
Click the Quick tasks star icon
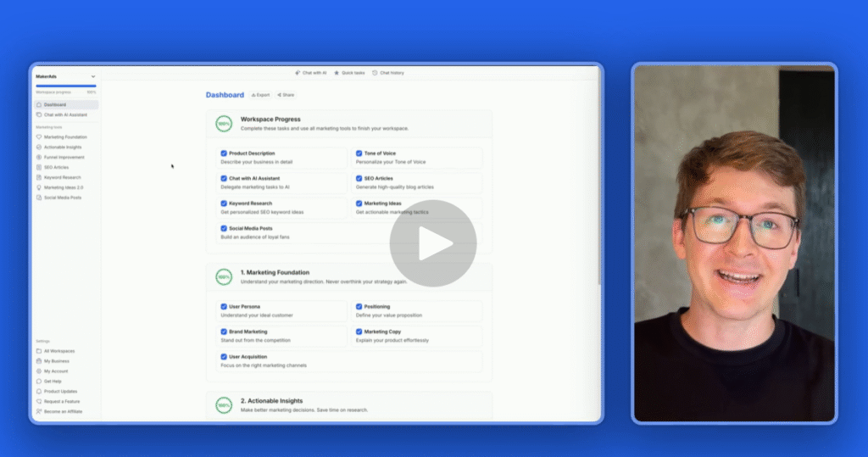pyautogui.click(x=337, y=73)
